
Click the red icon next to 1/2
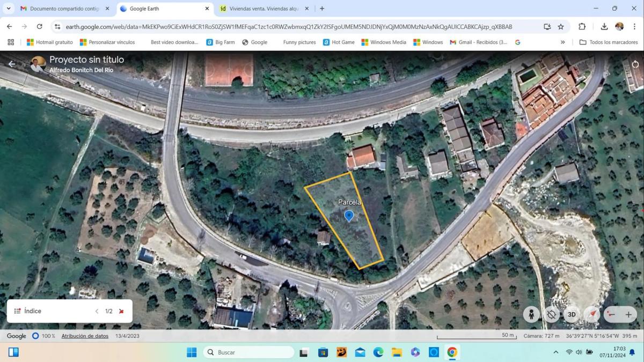click(x=121, y=311)
